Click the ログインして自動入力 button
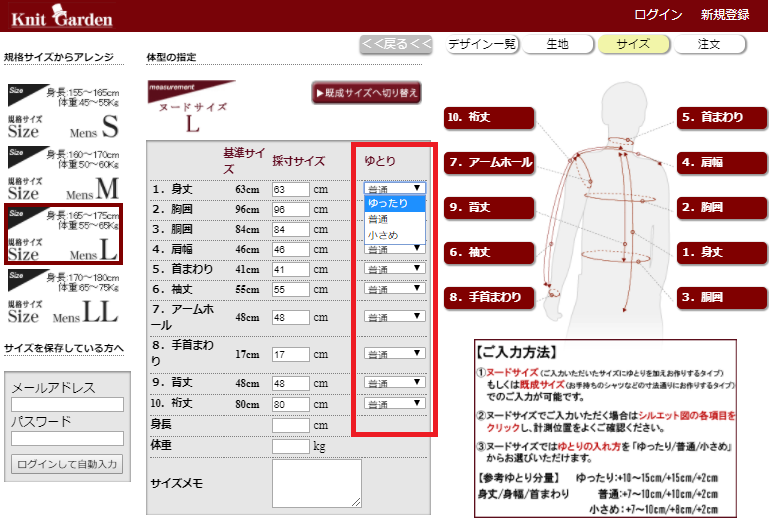The width and height of the screenshot is (769, 522). click(67, 464)
